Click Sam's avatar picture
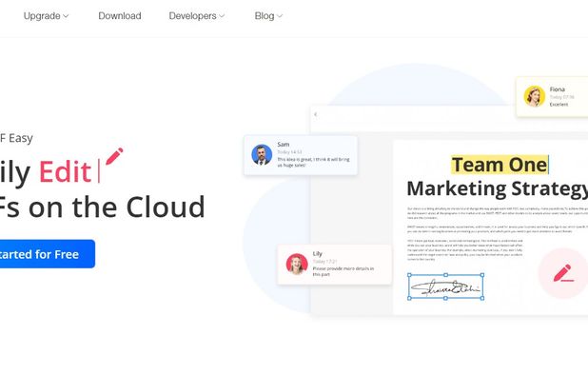This screenshot has height=375, width=588. [x=262, y=155]
